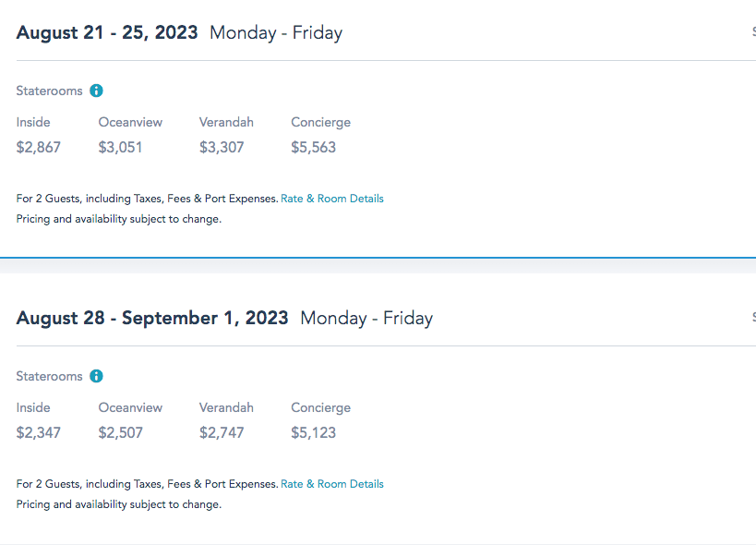Viewport: 756px width, 545px height.
Task: Choose the $3,307 Verandah stateroom price
Action: point(222,147)
